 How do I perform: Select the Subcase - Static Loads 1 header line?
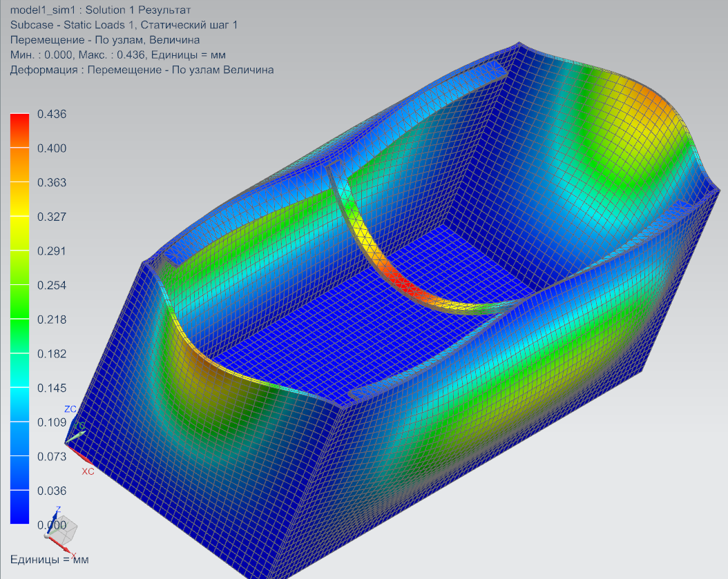coord(124,25)
